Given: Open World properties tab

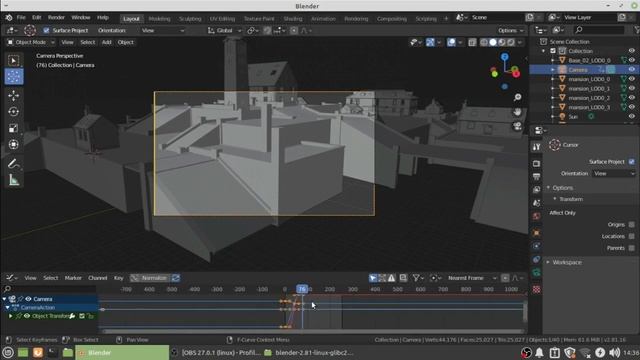Looking at the screenshot, I should [536, 216].
